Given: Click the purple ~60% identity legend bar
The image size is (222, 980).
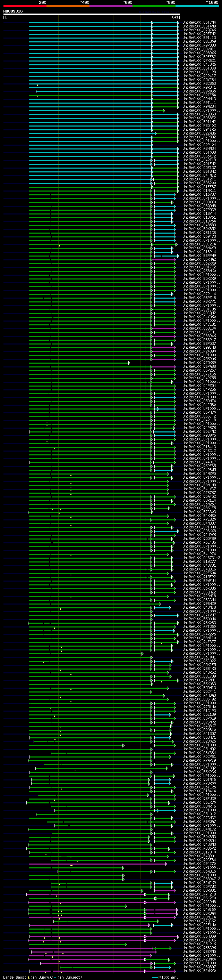Looking at the screenshot, I should [x=111, y=7].
